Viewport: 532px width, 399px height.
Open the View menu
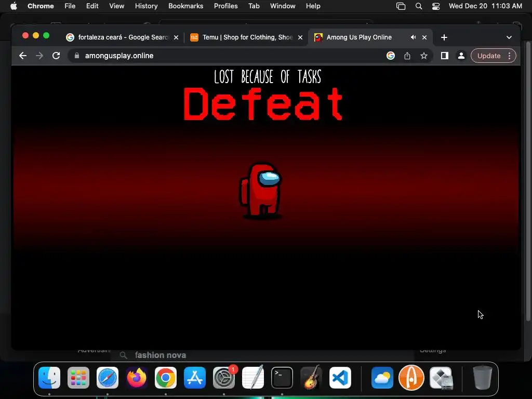point(116,6)
